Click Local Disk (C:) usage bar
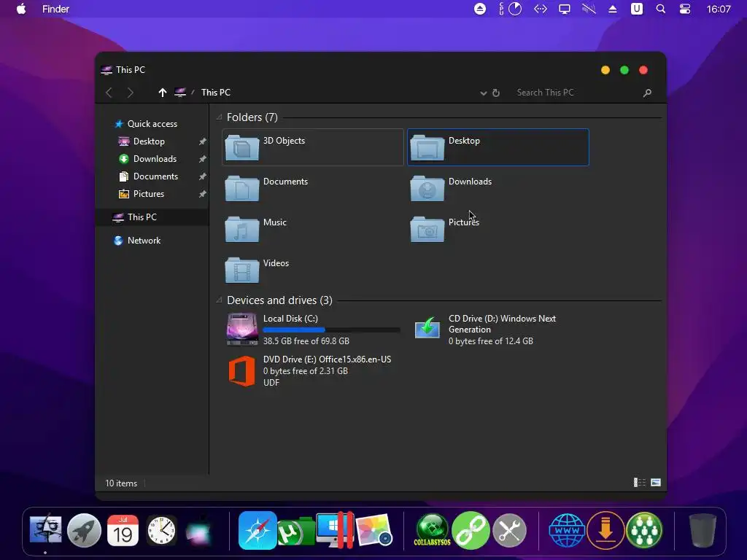The image size is (747, 560). 332,330
